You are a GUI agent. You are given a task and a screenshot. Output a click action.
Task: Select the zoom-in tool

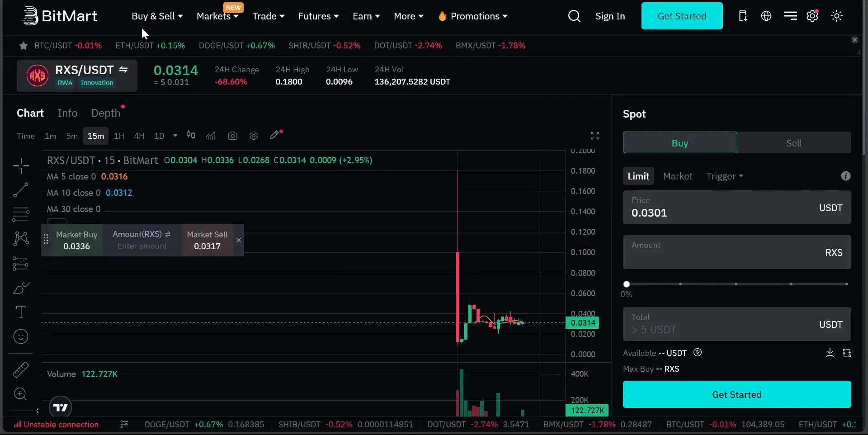[20, 394]
